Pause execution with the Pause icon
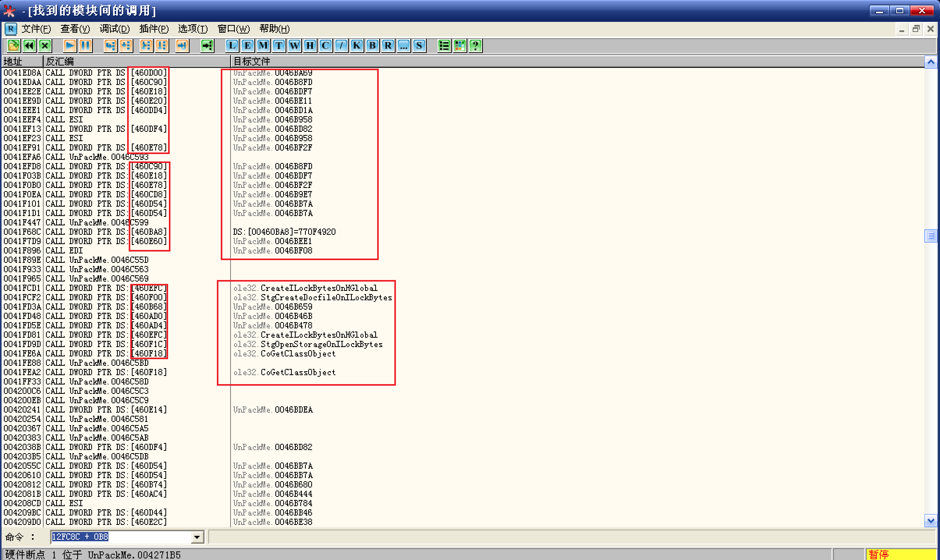The image size is (940, 560). click(x=85, y=46)
